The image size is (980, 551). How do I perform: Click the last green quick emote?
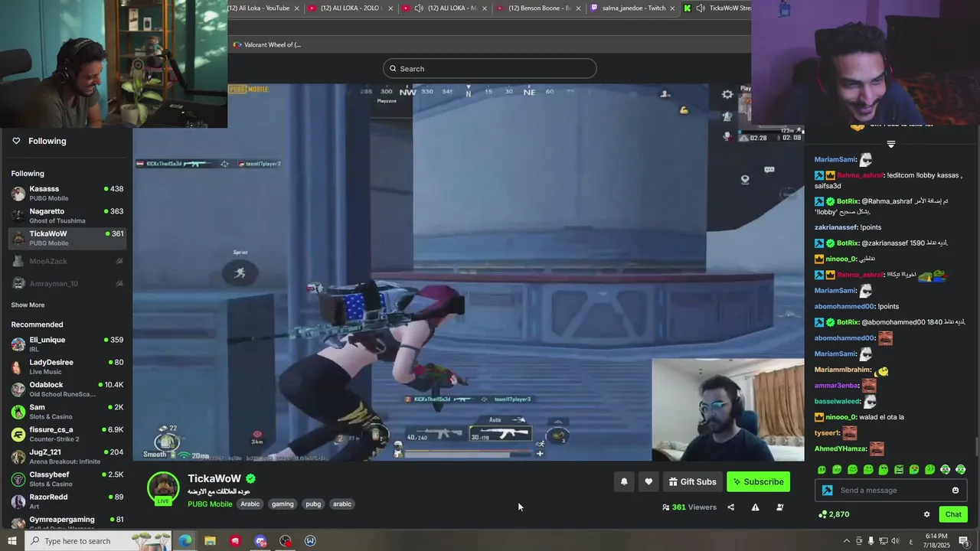(961, 469)
